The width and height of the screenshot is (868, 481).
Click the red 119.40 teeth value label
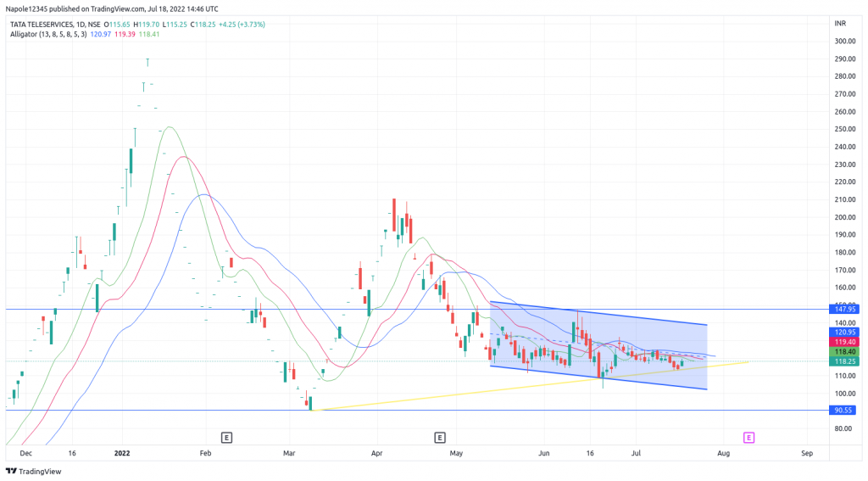tap(844, 342)
